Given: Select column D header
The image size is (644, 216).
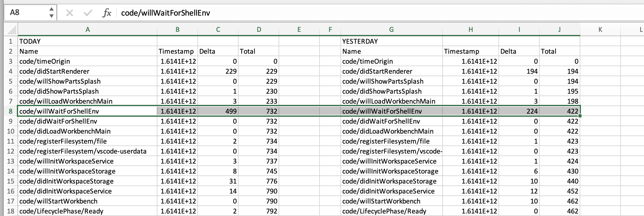Looking at the screenshot, I should (x=259, y=30).
